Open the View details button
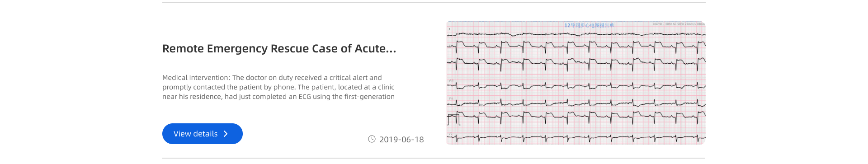The width and height of the screenshot is (868, 164). click(203, 134)
